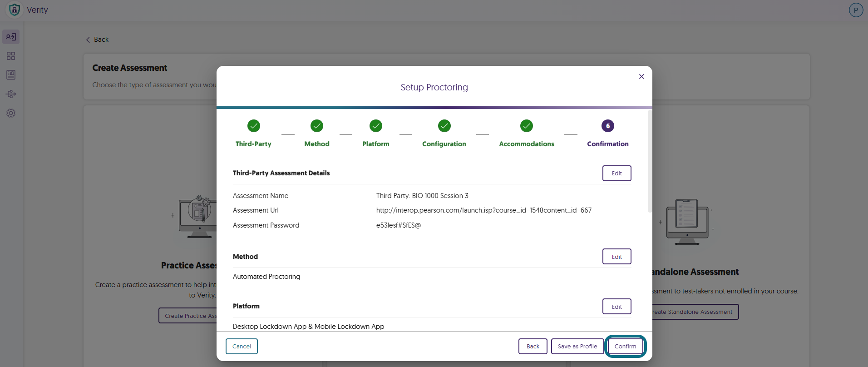Image resolution: width=868 pixels, height=367 pixels.
Task: Go to the Accommodations step checkmark
Action: pyautogui.click(x=527, y=126)
